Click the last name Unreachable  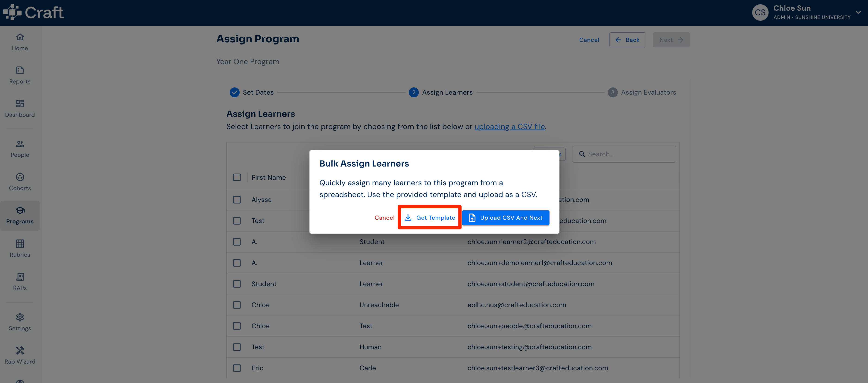(379, 305)
